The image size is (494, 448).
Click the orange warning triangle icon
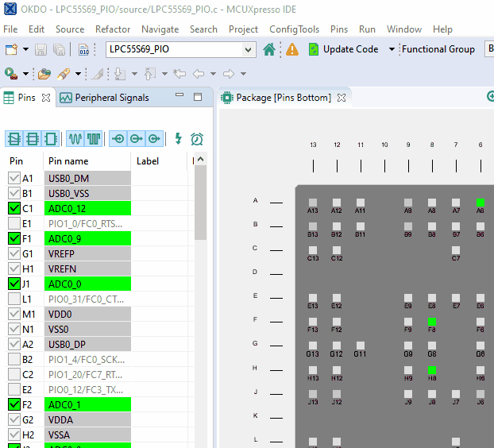(292, 49)
